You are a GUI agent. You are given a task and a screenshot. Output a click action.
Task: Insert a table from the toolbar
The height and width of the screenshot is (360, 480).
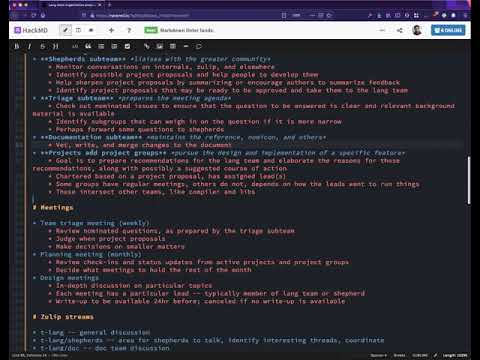(x=173, y=46)
